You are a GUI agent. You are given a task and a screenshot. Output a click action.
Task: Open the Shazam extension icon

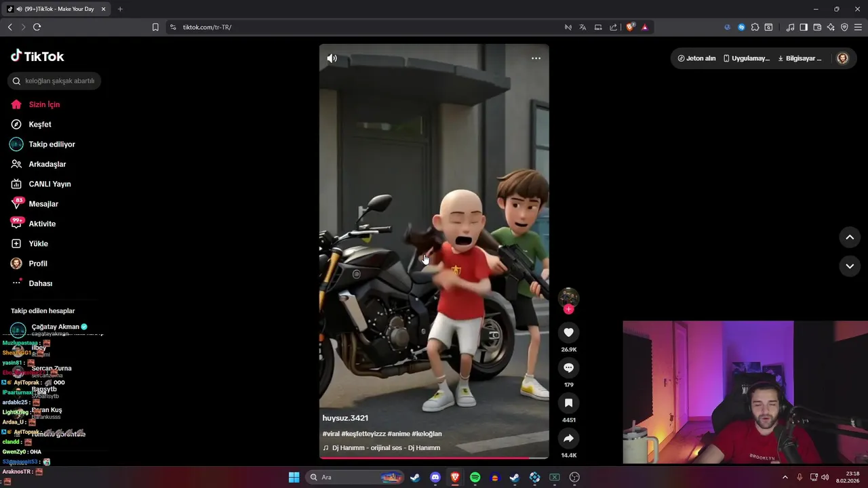coord(741,27)
